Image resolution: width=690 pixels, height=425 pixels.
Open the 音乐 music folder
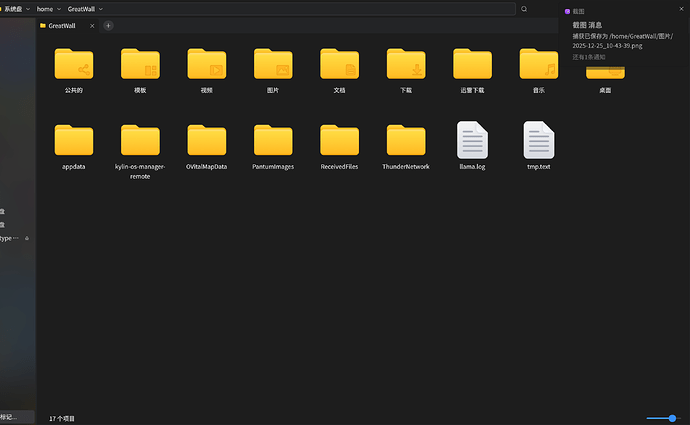point(538,65)
